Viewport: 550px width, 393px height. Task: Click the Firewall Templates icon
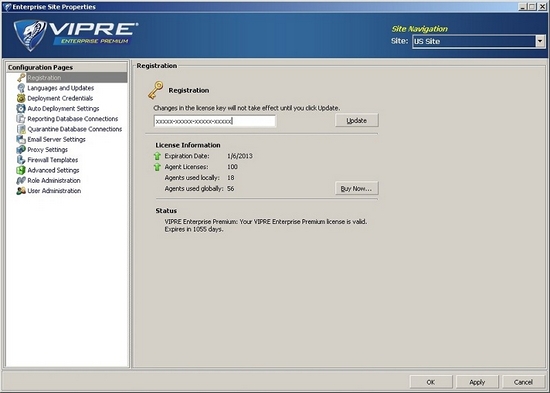coord(21,160)
